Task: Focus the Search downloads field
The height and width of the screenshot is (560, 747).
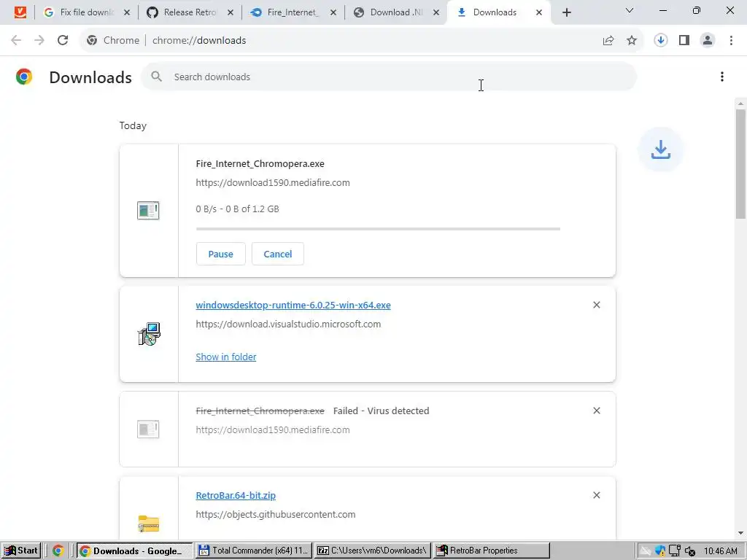Action: coord(389,77)
